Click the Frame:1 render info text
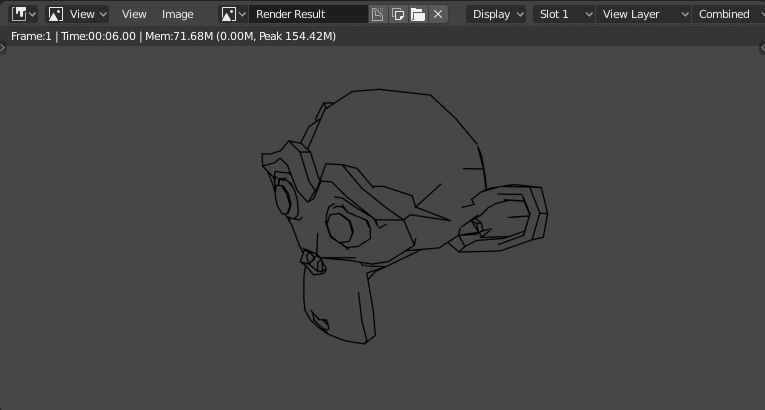The width and height of the screenshot is (765, 410). coord(31,36)
